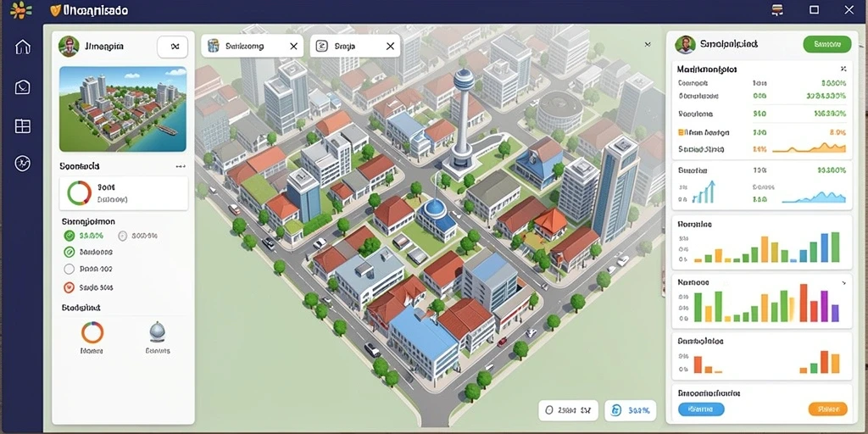The width and height of the screenshot is (868, 434).
Task: Click the orange area sparkline in the stats card
Action: (809, 147)
